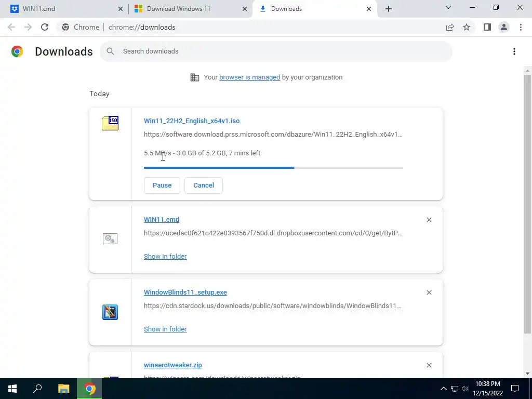The height and width of the screenshot is (399, 532).
Task: Pause the ISO download
Action: pos(162,185)
